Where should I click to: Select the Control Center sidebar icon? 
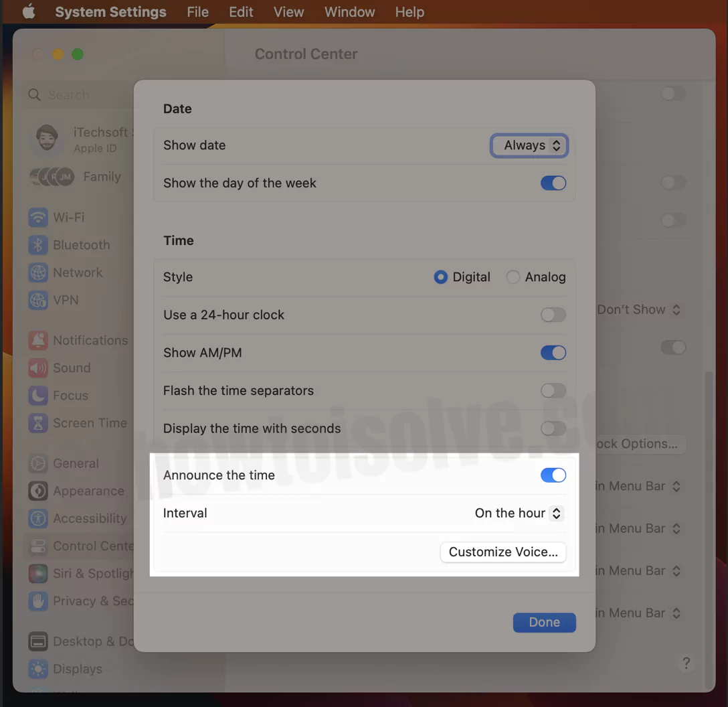[x=38, y=546]
